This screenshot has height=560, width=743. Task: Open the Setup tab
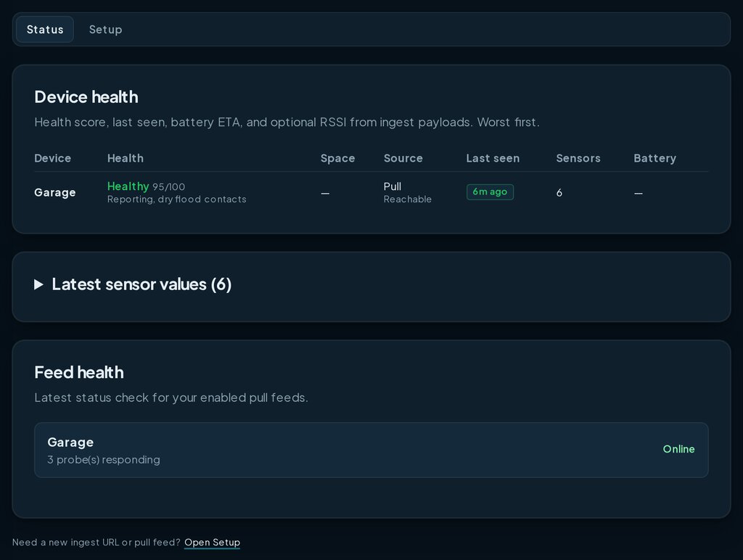[x=106, y=29]
